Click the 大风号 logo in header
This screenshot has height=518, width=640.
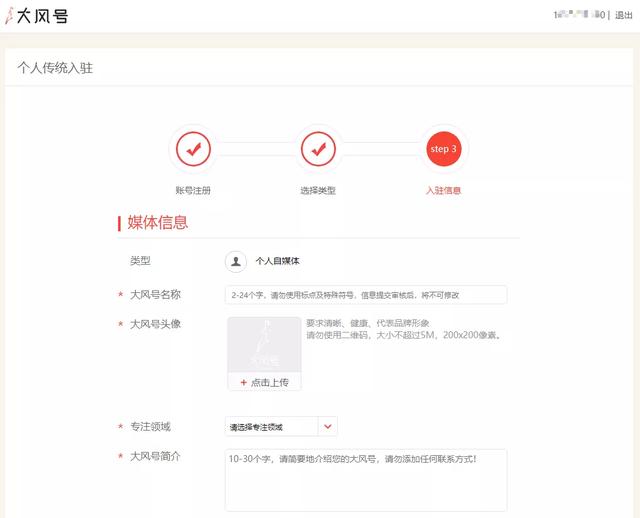36,16
